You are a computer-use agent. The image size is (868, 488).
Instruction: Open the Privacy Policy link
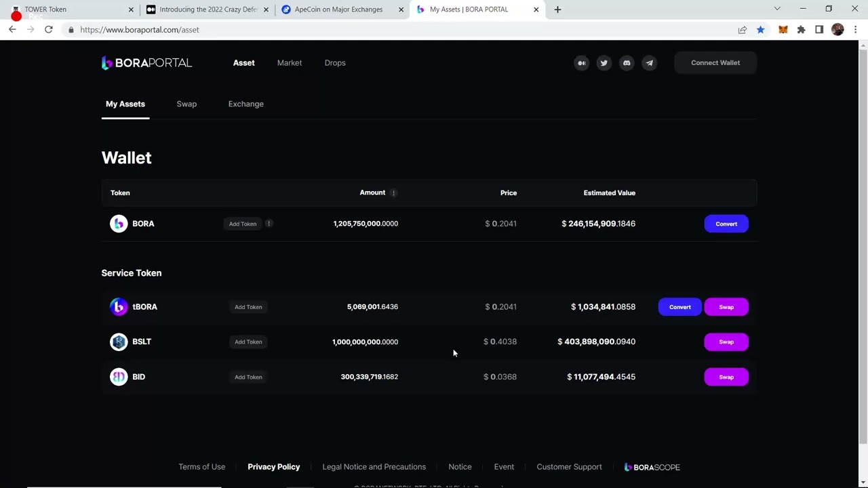[x=274, y=467]
